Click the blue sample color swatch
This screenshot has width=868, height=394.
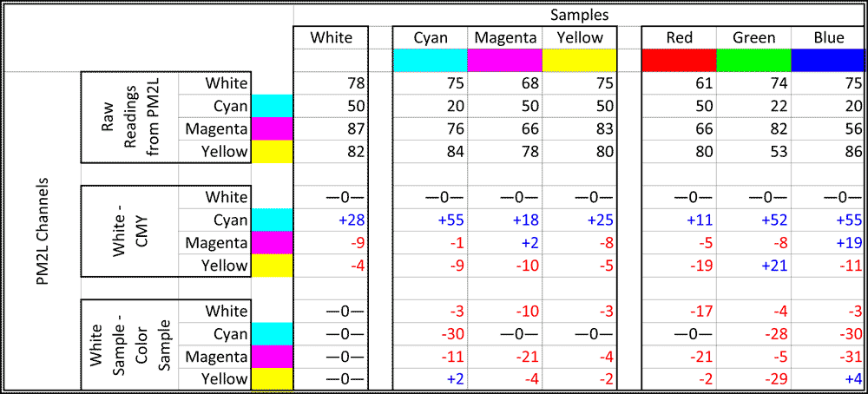coord(829,60)
